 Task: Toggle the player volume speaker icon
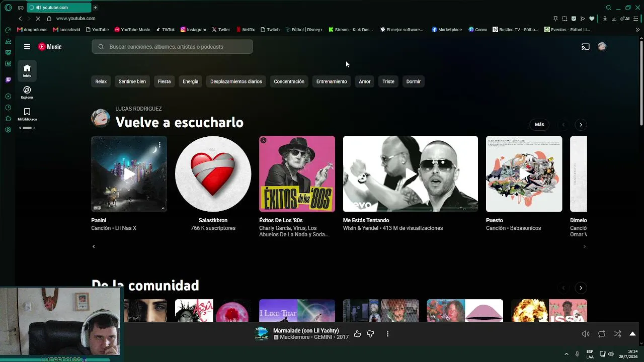(586, 334)
